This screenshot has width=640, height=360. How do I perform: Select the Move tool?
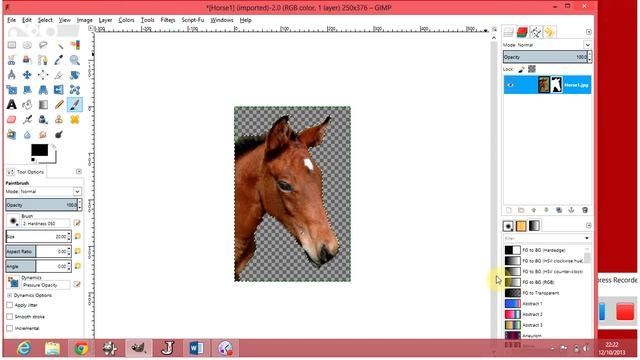tap(27, 75)
